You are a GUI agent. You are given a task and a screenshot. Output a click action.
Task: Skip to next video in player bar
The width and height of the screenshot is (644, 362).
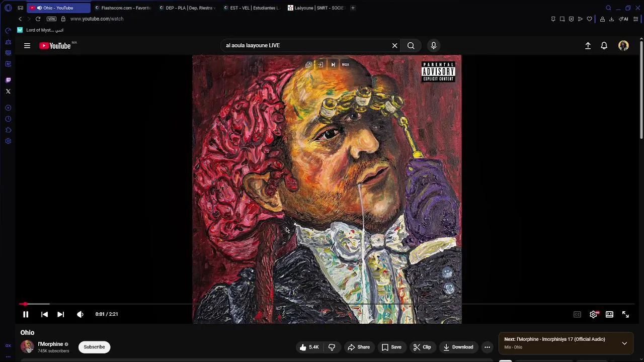60,314
